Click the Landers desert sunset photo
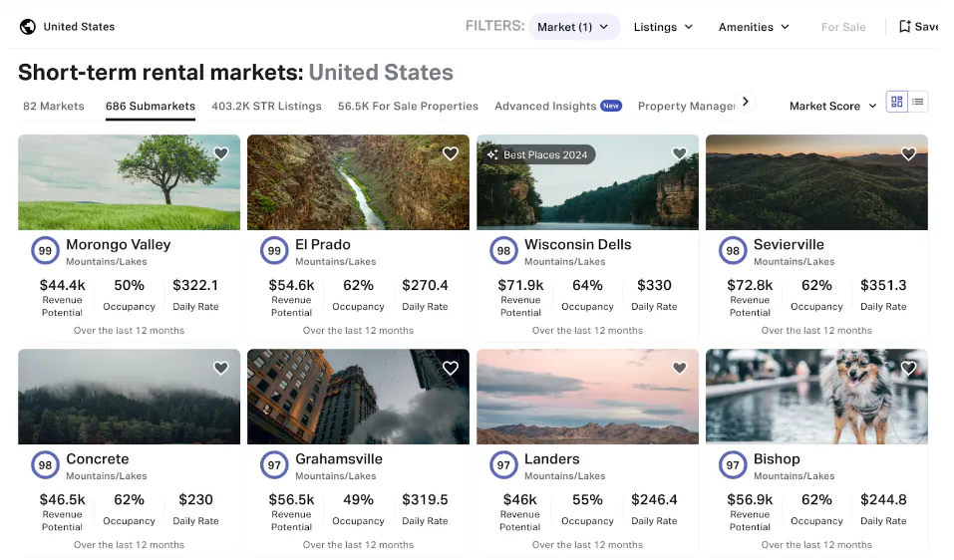 [x=588, y=397]
